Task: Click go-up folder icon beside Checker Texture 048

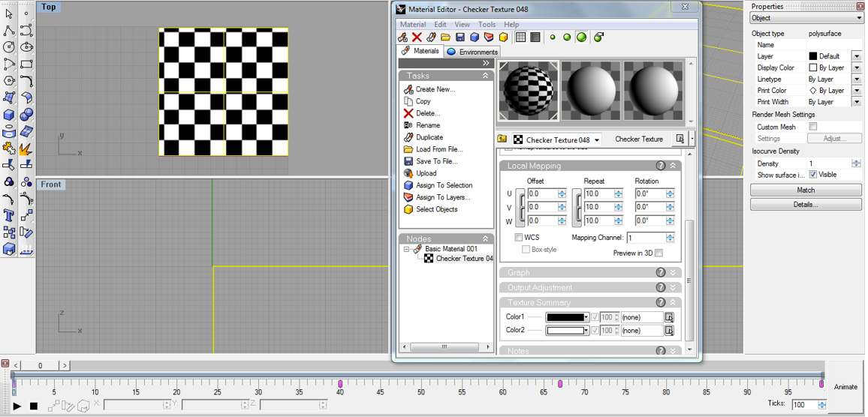Action: 502,139
